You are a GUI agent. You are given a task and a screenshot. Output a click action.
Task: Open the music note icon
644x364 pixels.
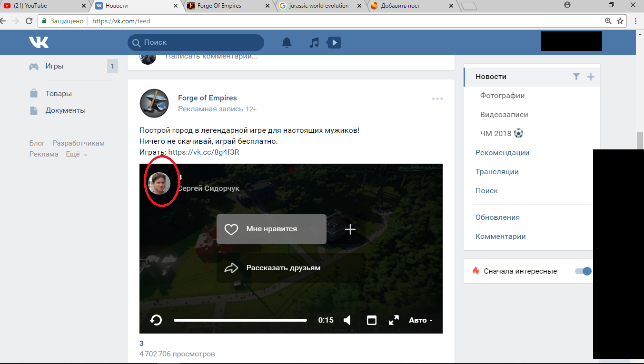coord(314,43)
